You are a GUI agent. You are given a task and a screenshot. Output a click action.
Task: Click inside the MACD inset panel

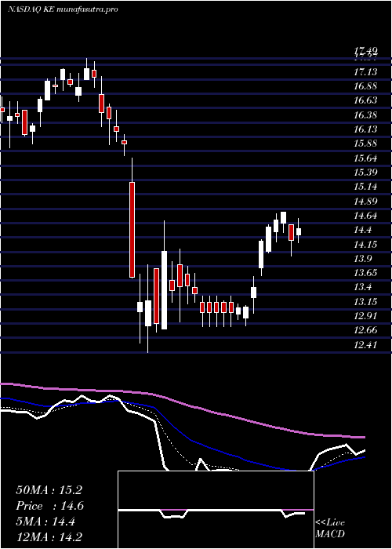tap(216, 510)
